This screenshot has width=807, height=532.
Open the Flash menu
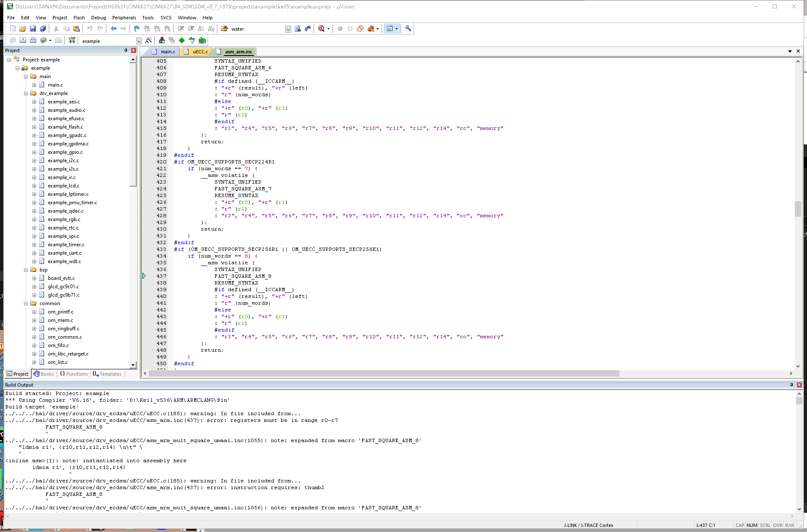tap(79, 18)
